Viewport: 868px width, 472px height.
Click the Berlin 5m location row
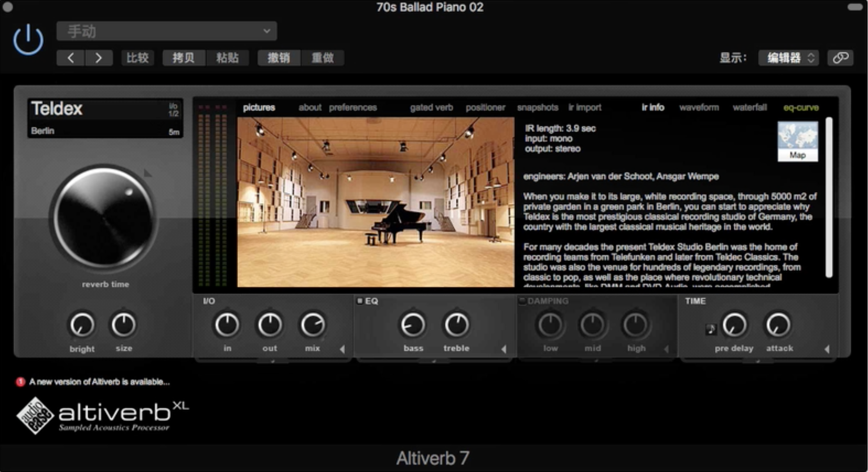point(105,131)
